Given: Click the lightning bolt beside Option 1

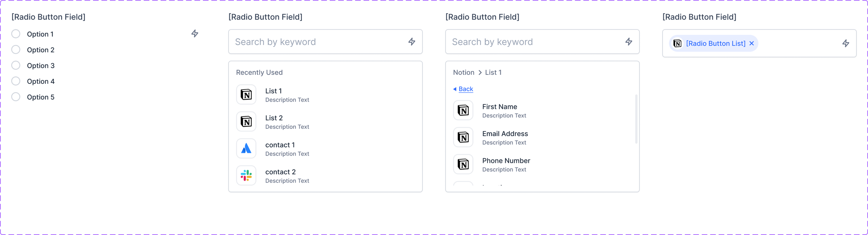Looking at the screenshot, I should pyautogui.click(x=195, y=34).
